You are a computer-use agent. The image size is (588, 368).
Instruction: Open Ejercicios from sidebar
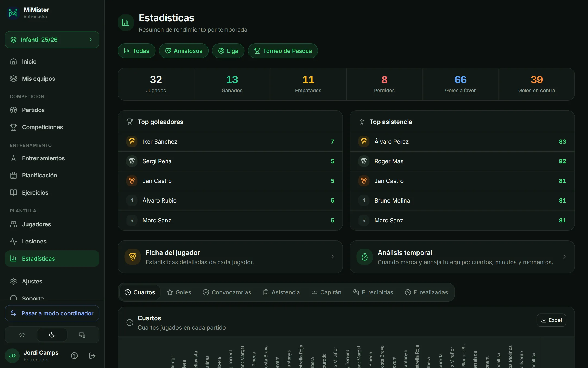click(52, 192)
